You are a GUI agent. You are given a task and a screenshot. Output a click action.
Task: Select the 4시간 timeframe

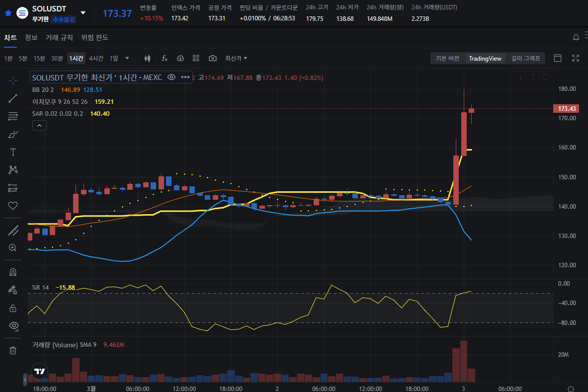pos(96,58)
